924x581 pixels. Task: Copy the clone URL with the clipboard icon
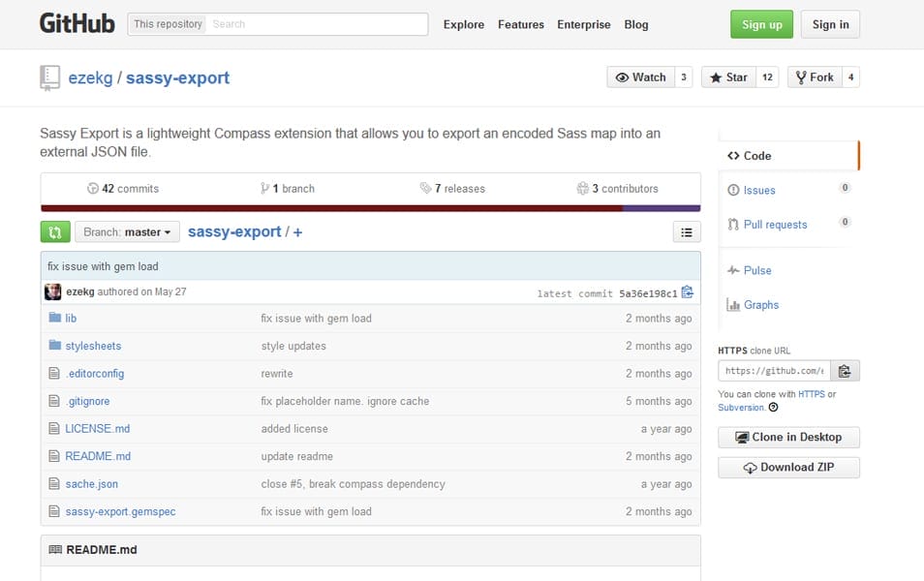coord(843,370)
